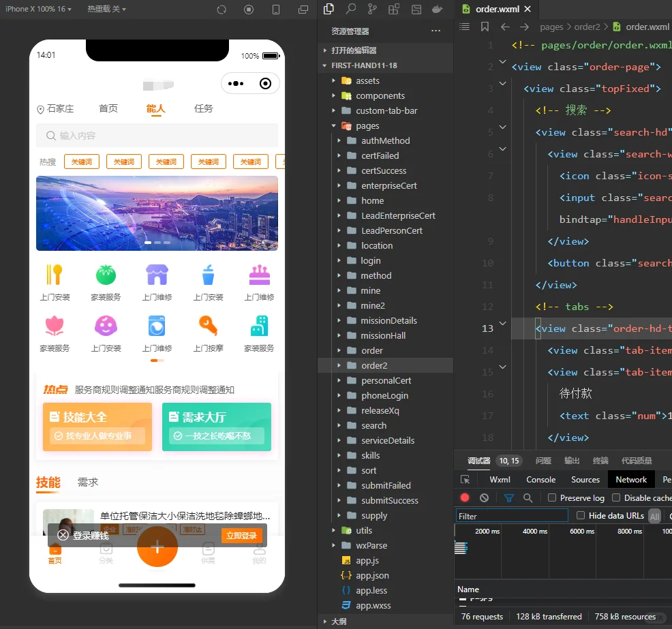
Task: Navigate forward with the right arrow in editor
Action: point(524,27)
